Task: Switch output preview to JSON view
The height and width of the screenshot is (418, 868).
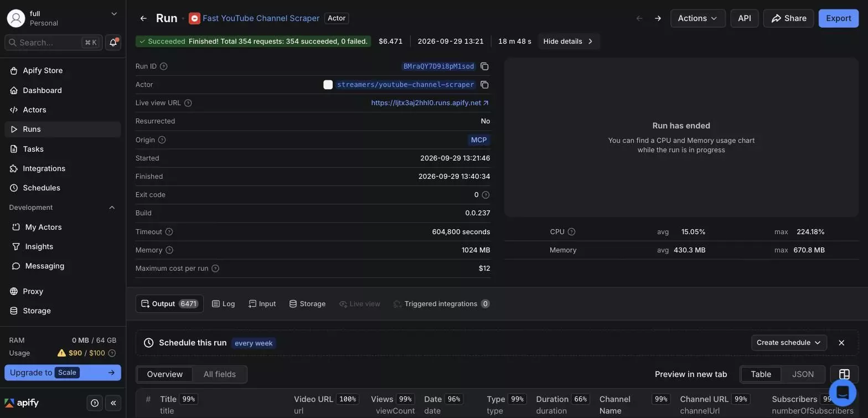Action: tap(803, 374)
